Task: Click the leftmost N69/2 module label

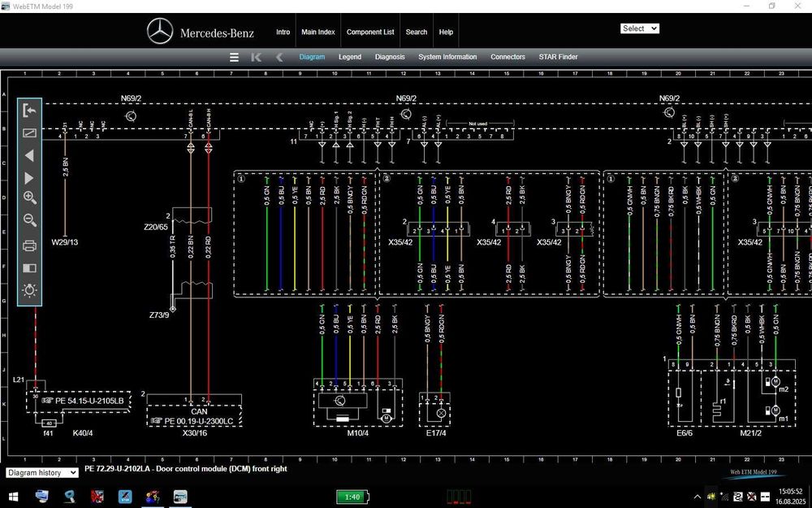Action: pos(131,98)
